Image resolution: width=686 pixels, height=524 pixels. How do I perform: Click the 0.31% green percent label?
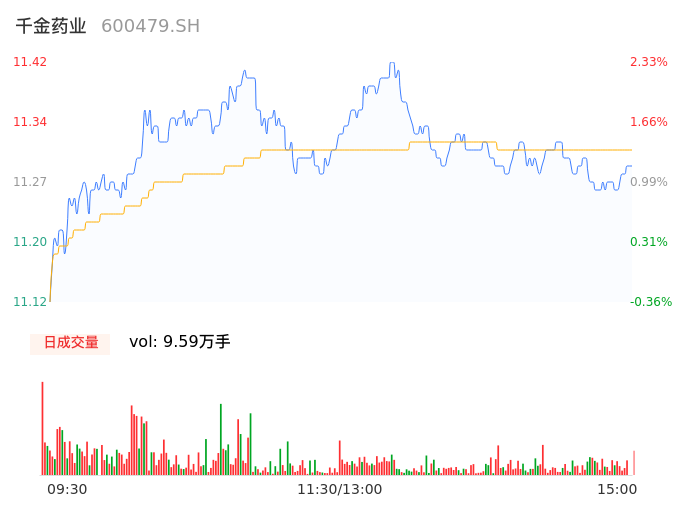(649, 242)
